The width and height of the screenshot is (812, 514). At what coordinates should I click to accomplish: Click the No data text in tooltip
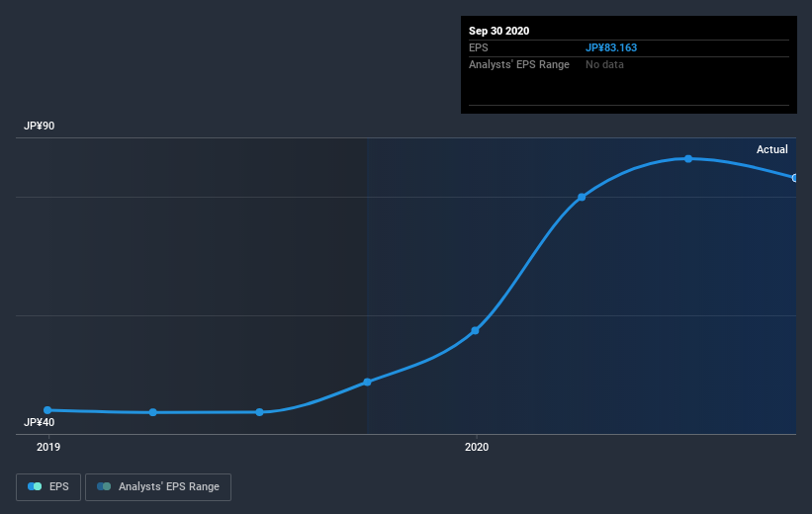pos(604,64)
